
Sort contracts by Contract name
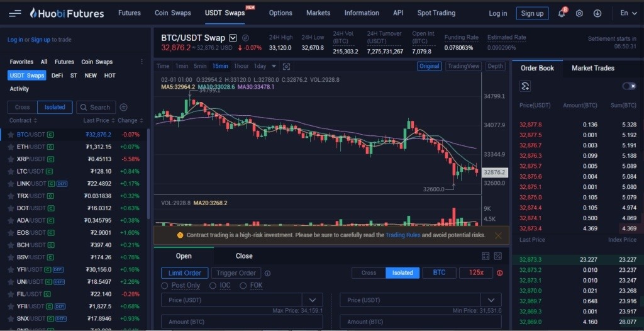23,120
